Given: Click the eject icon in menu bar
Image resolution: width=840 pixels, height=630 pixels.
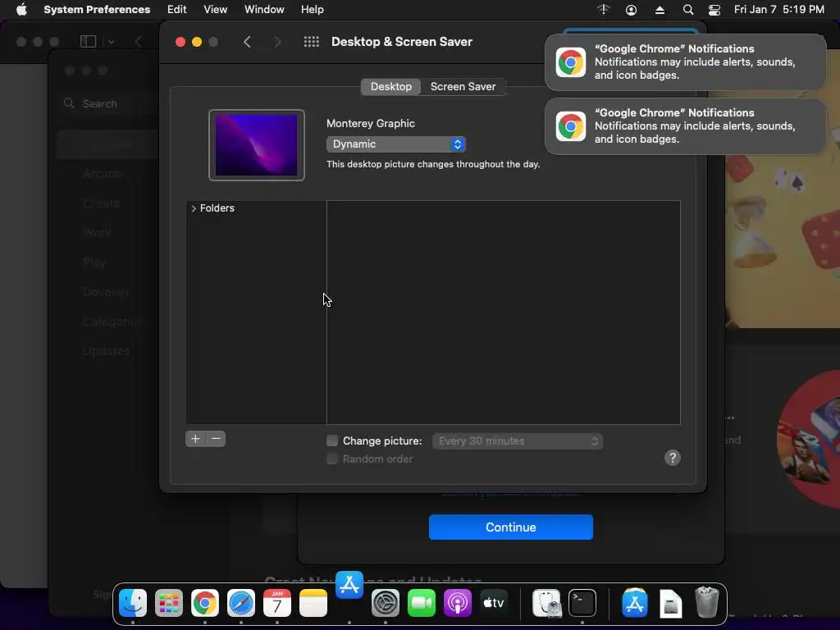Looking at the screenshot, I should [660, 10].
